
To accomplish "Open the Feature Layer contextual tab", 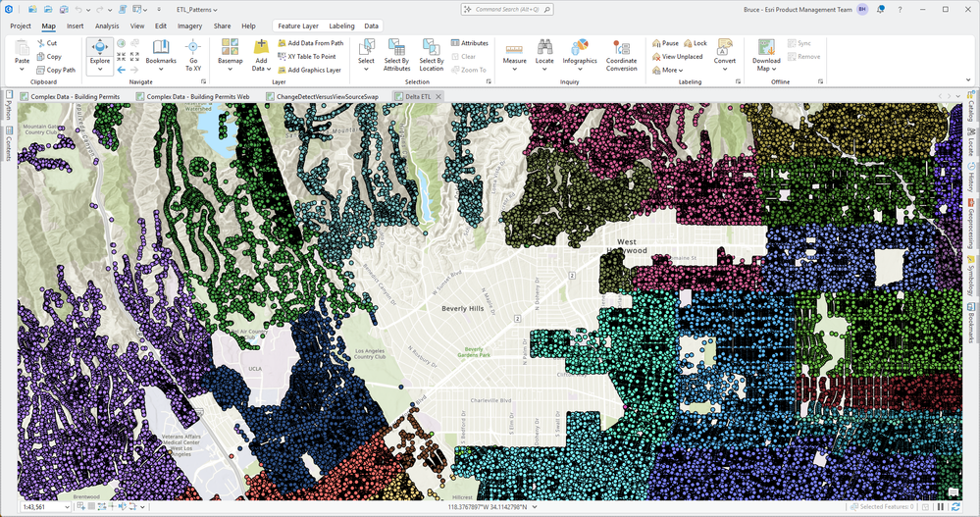I will (x=298, y=26).
